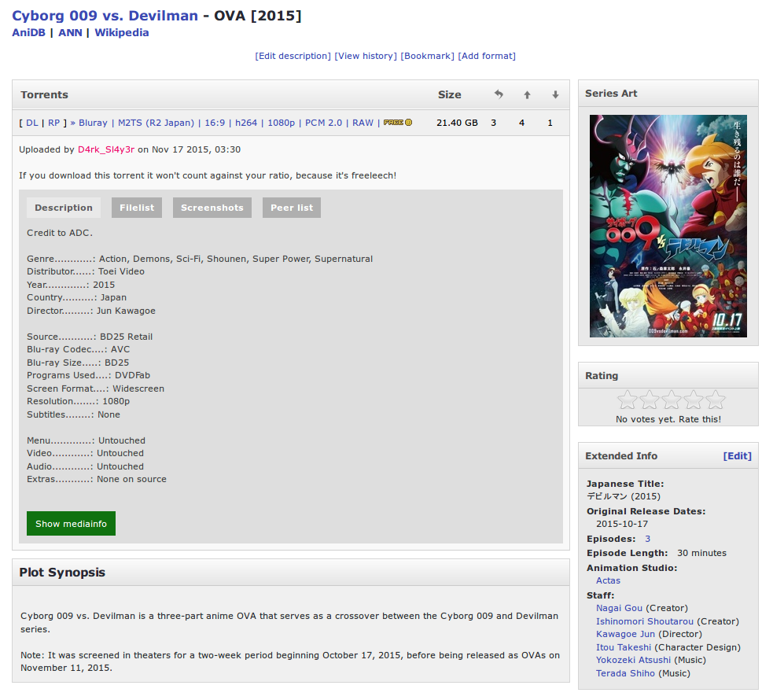Expand the mediainfo with Show mediainfo
Viewport: 773px width, 700px height.
(x=71, y=524)
